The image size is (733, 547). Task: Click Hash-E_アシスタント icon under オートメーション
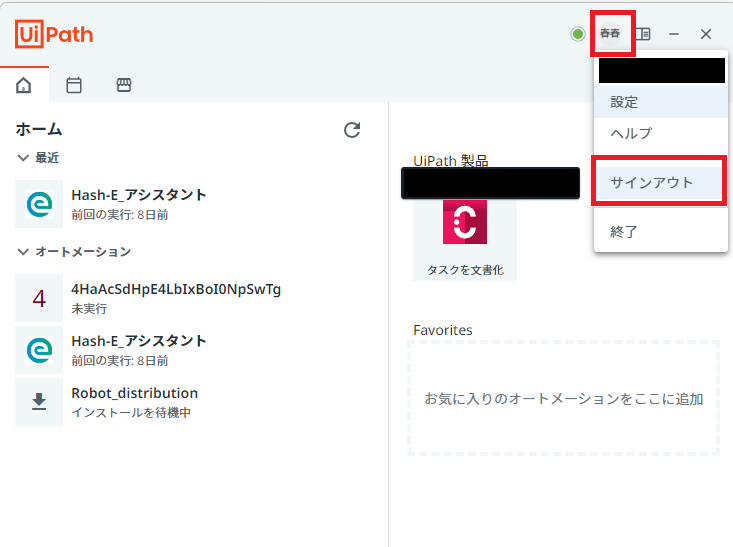39,350
